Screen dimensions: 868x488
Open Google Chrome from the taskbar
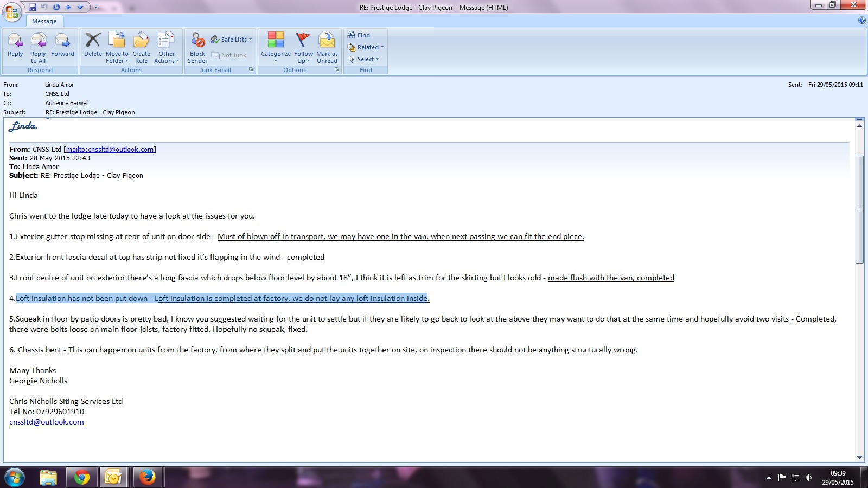tap(82, 477)
